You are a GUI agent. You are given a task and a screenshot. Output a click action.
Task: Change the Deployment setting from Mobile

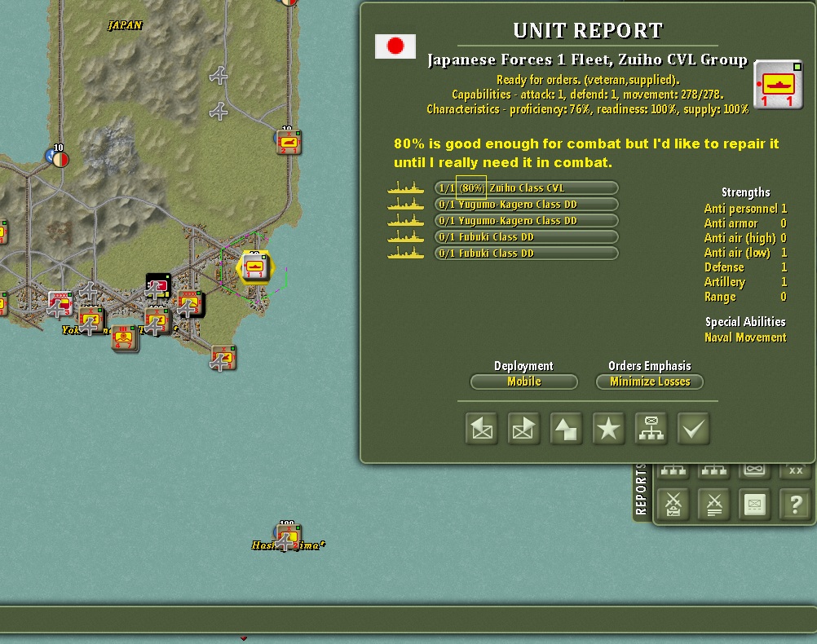pos(523,382)
